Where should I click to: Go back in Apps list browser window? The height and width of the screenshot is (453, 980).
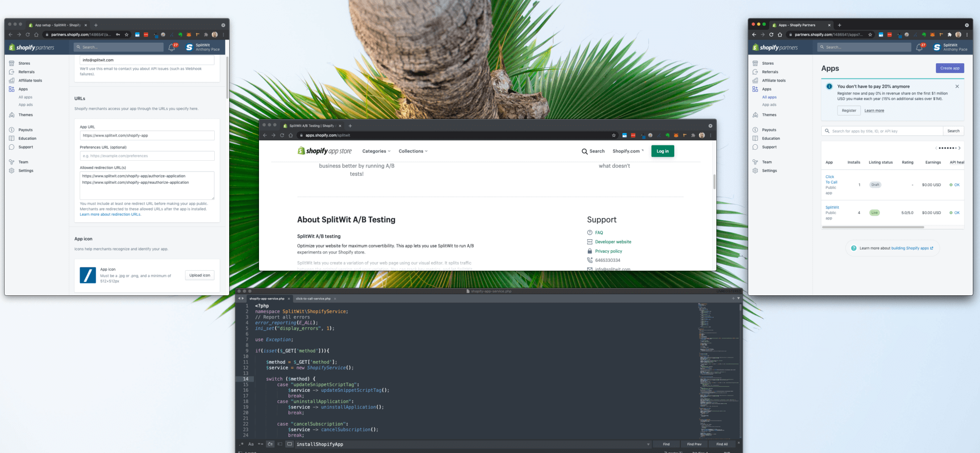[754, 35]
